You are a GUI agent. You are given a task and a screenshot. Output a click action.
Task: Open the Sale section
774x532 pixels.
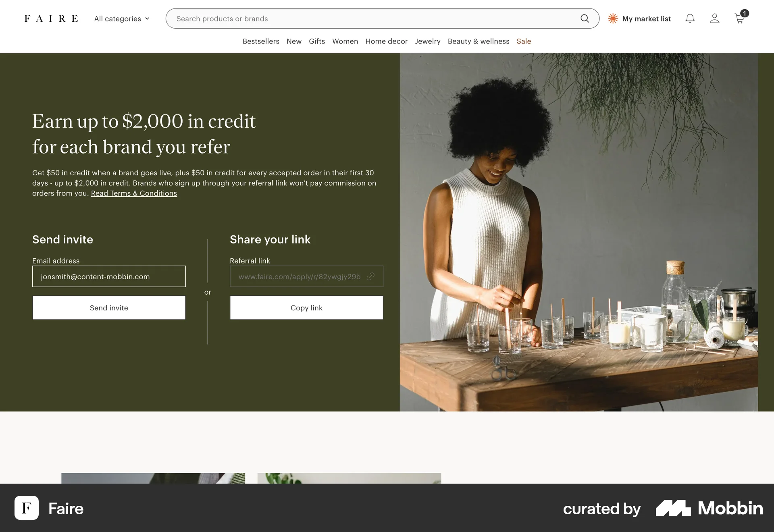tap(524, 41)
